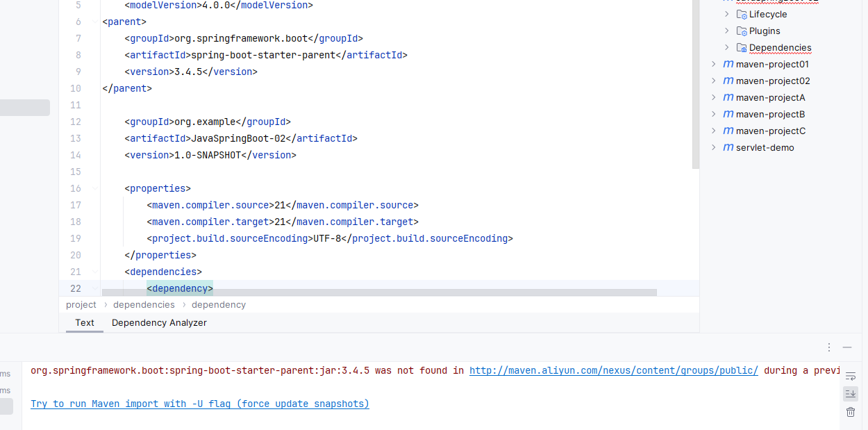Click Try to run Maven import with -U flag
Screen dimensions: 868x430
(x=200, y=404)
